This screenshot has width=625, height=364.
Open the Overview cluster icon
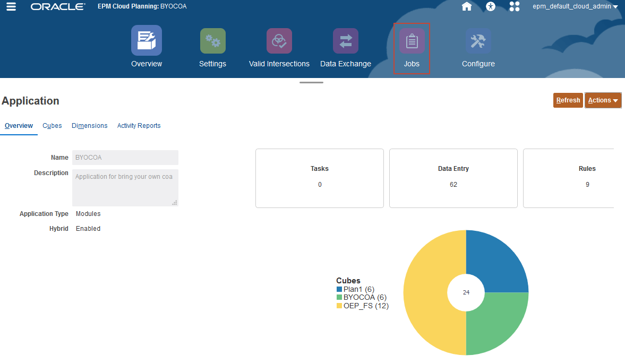[147, 41]
